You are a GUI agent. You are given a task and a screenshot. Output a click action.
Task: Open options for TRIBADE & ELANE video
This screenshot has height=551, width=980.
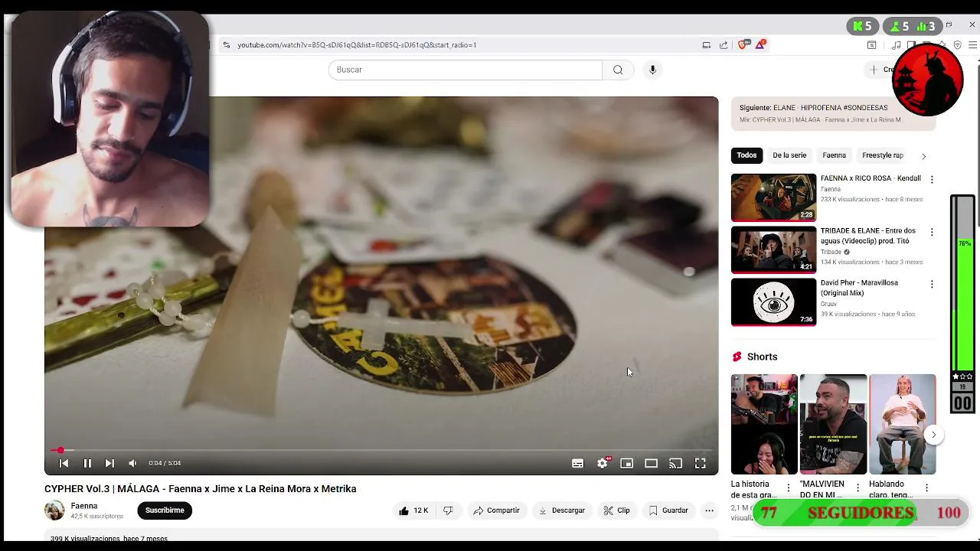(x=932, y=232)
